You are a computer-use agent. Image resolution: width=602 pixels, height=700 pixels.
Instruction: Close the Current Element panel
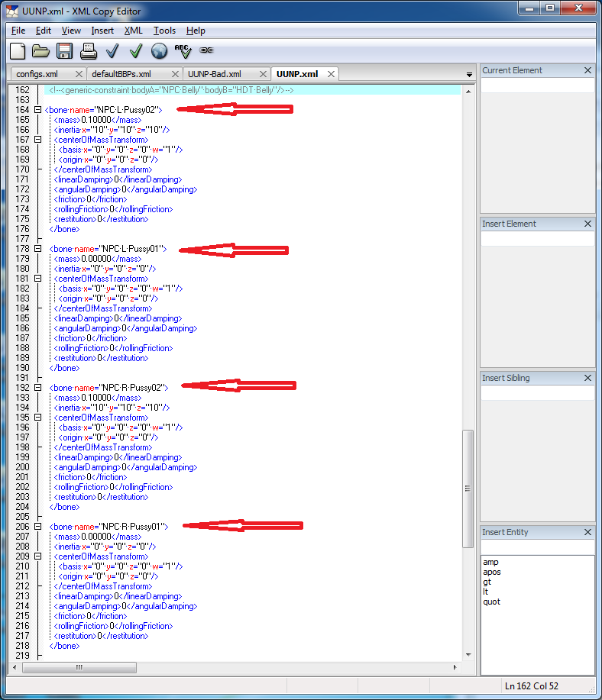tap(587, 70)
